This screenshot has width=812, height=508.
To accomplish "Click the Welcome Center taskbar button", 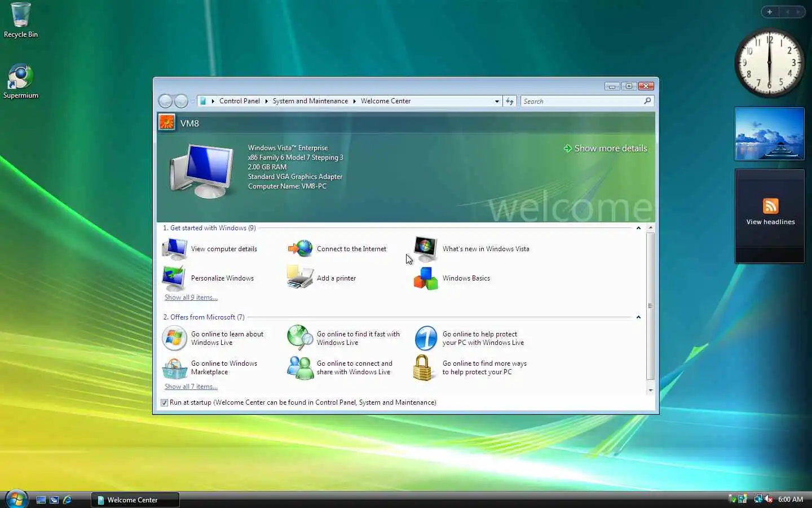I will coord(135,500).
